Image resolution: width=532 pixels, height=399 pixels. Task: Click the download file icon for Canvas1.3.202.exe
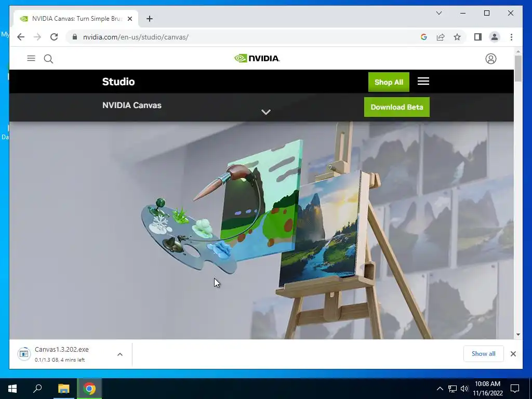(24, 354)
